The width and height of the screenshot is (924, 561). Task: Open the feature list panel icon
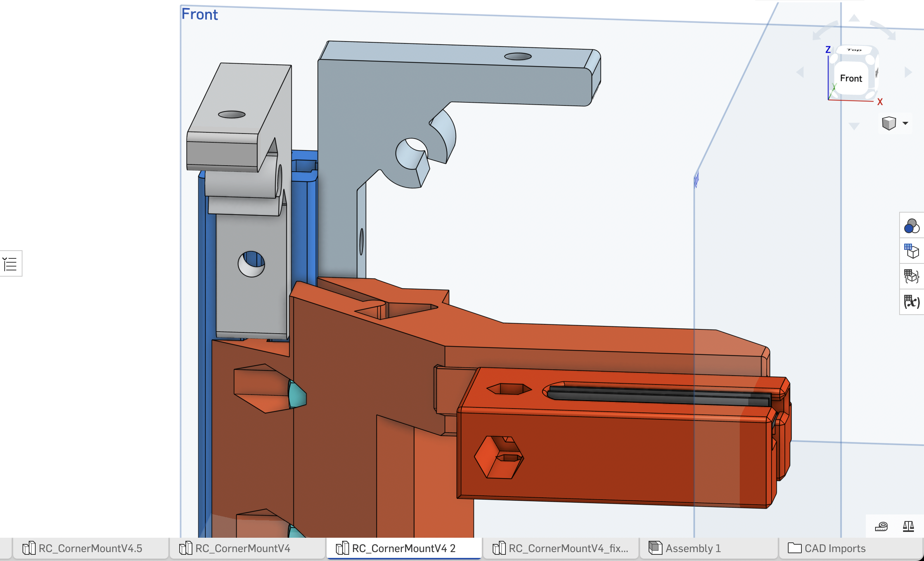(x=10, y=264)
